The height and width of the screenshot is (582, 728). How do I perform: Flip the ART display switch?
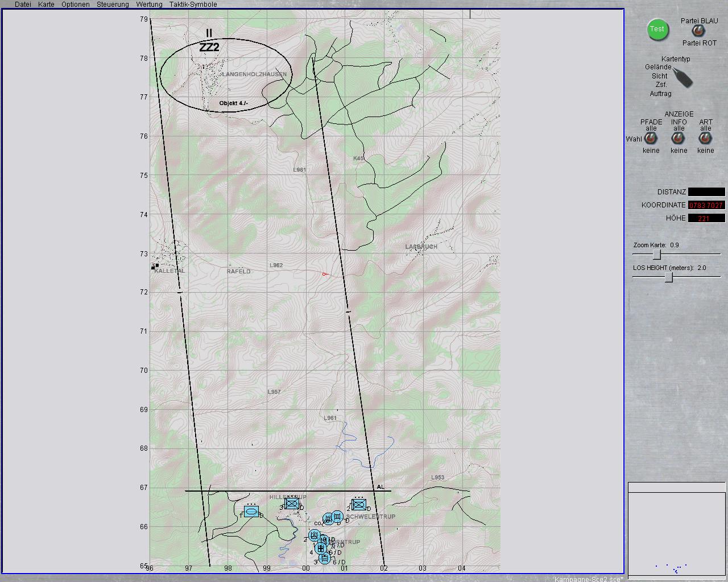coord(705,139)
